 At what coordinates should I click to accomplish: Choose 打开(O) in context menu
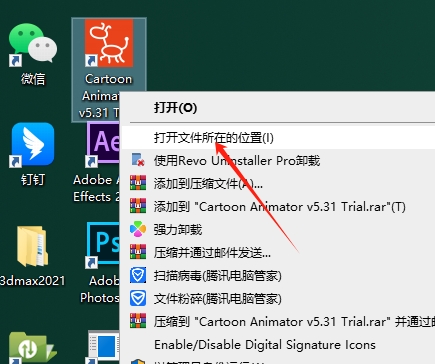(x=277, y=108)
